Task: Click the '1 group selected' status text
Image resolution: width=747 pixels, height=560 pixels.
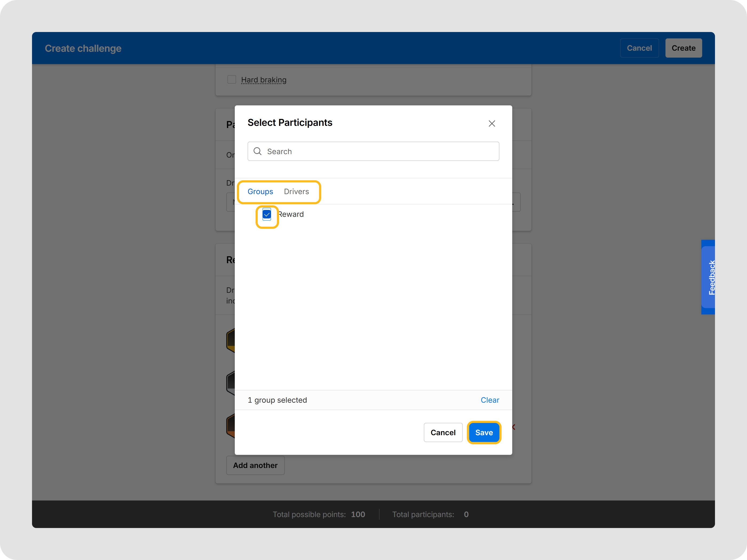Action: click(277, 400)
